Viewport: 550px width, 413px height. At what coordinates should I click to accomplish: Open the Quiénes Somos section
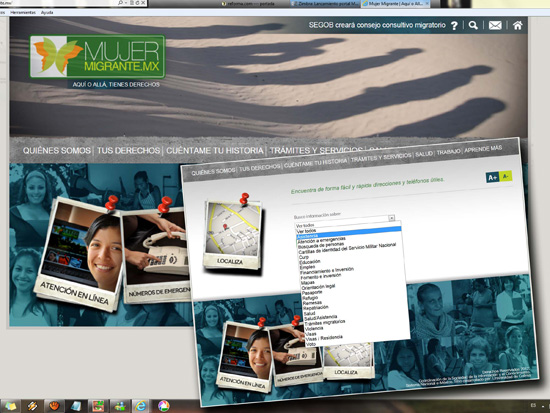point(56,151)
